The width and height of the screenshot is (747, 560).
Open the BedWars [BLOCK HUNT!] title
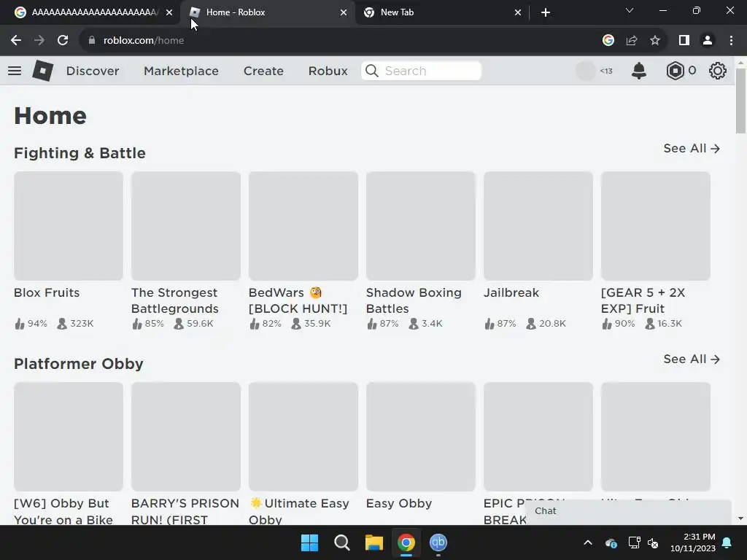[298, 300]
